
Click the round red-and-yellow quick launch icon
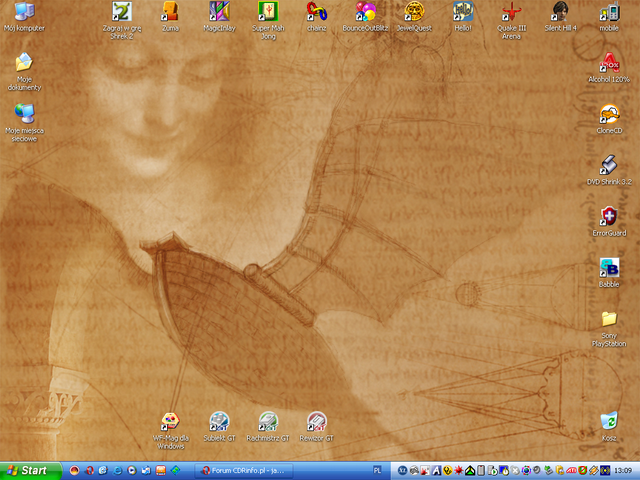click(75, 471)
